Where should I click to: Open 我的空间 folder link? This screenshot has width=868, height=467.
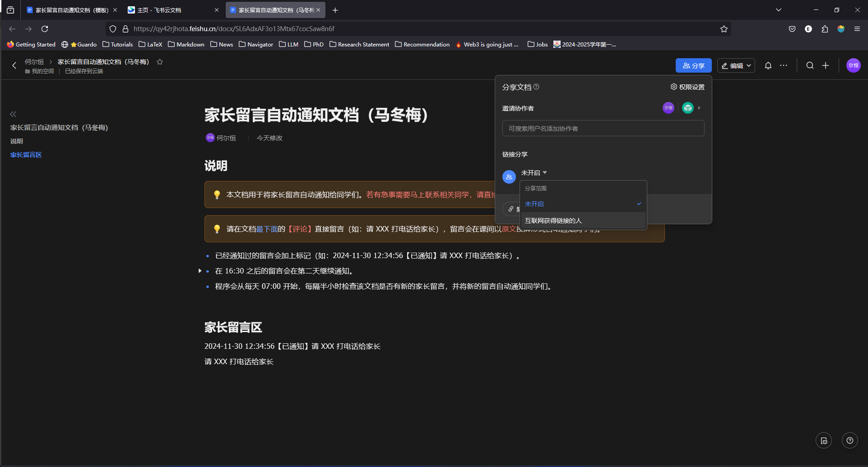tap(39, 71)
